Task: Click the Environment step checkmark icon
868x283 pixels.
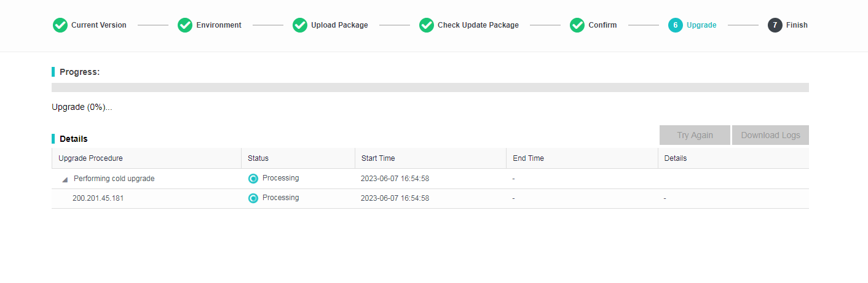Action: (x=185, y=25)
